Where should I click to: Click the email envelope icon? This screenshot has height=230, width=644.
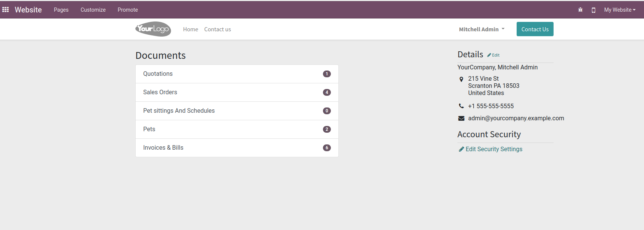tap(461, 118)
